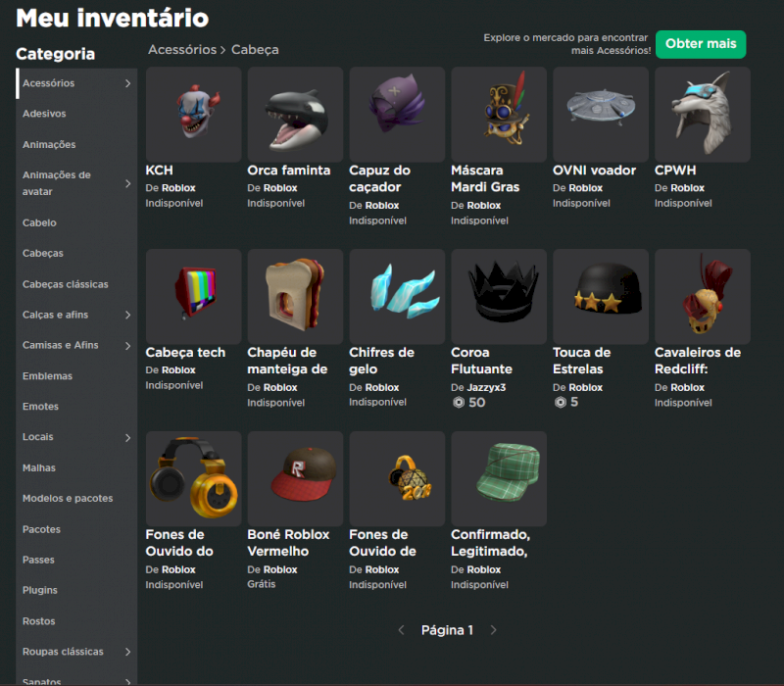
Task: Click the Grátis label under Boné Roblox Vermelho
Action: [x=262, y=584]
